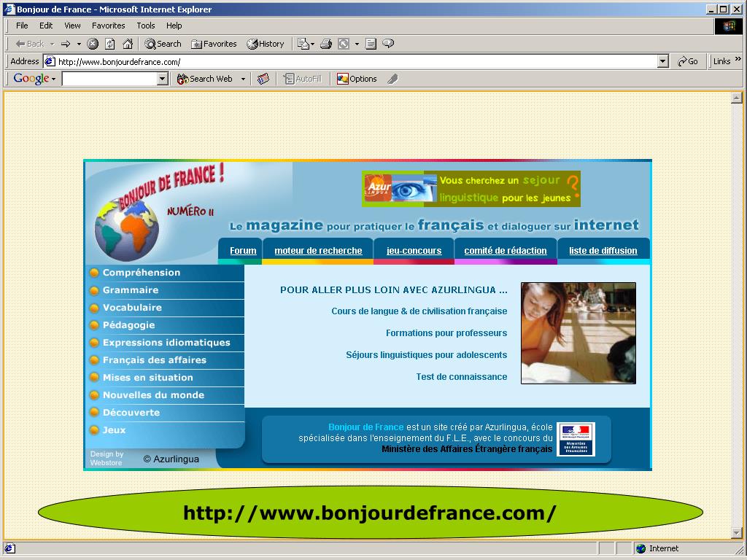Click Search Web on the Google toolbar

pyautogui.click(x=205, y=79)
